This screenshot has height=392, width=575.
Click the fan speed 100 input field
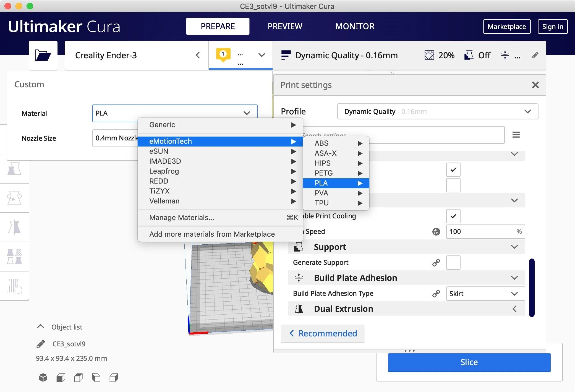pyautogui.click(x=485, y=232)
